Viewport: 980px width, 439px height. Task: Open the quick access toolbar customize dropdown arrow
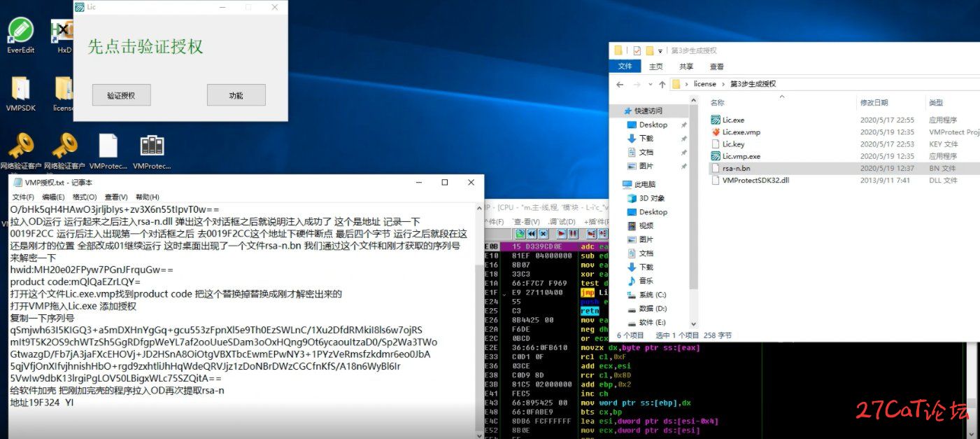coord(660,51)
